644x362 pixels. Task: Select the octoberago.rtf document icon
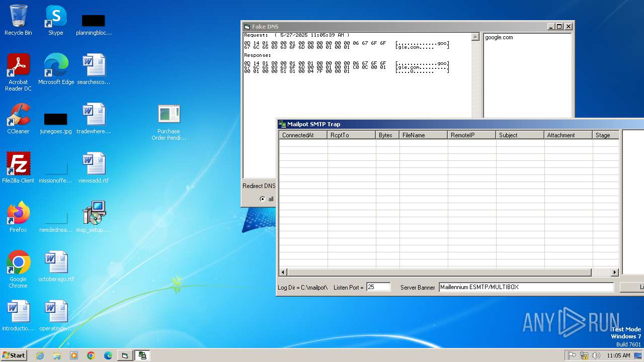coord(56,266)
